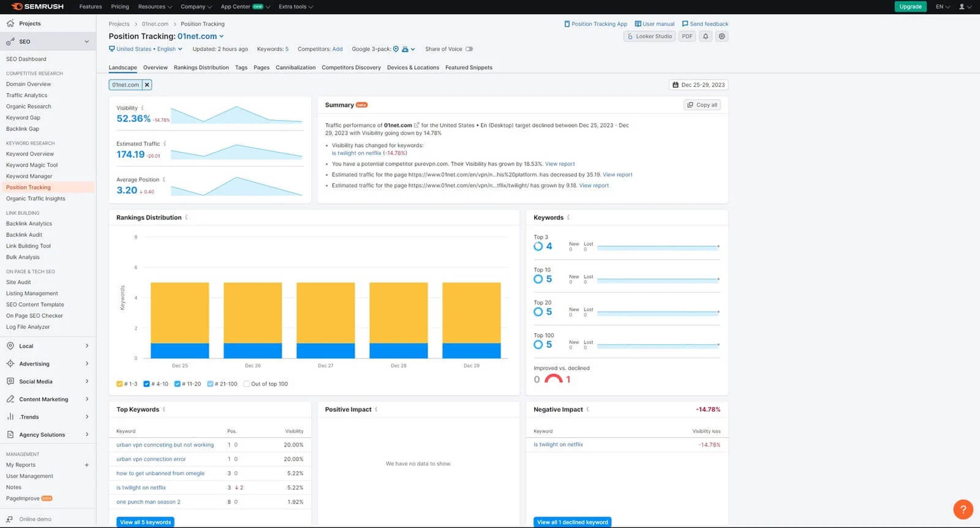Uncheck the # 4-10 rankings checkbox
Image resolution: width=980 pixels, height=528 pixels.
click(146, 384)
